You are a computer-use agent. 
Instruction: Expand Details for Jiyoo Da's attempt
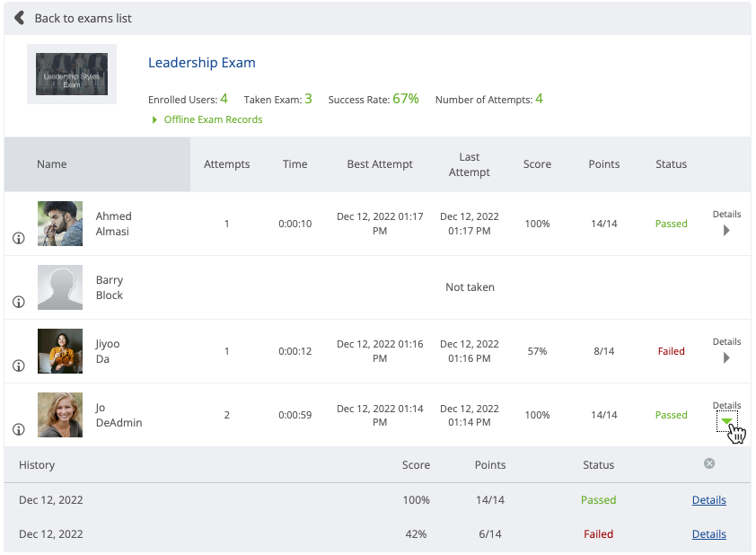click(x=726, y=359)
